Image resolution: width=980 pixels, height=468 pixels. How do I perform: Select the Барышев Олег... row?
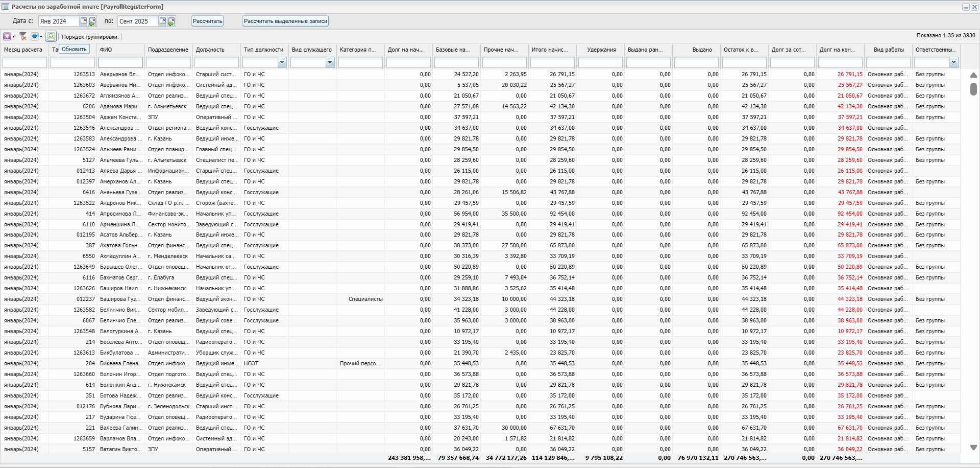[x=480, y=267]
